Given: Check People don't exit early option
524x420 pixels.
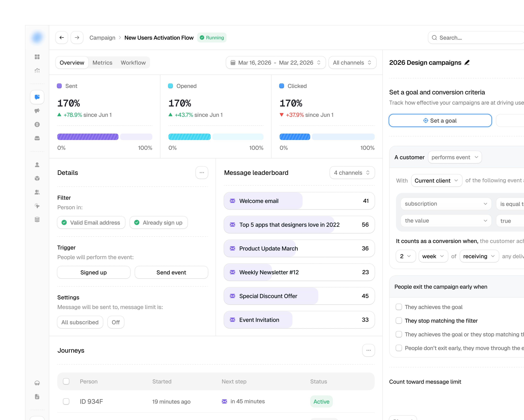Looking at the screenshot, I should click(x=399, y=348).
